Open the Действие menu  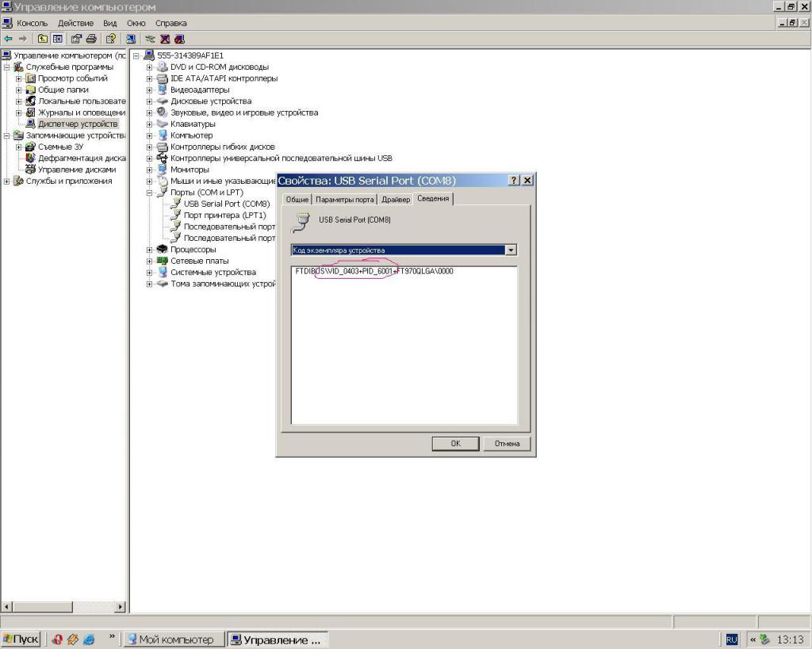click(x=75, y=23)
